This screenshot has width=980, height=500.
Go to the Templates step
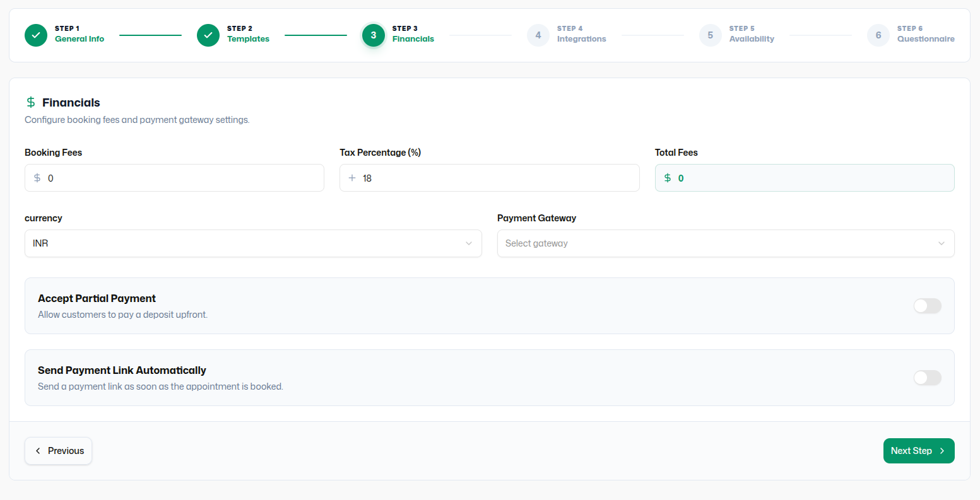pos(248,38)
